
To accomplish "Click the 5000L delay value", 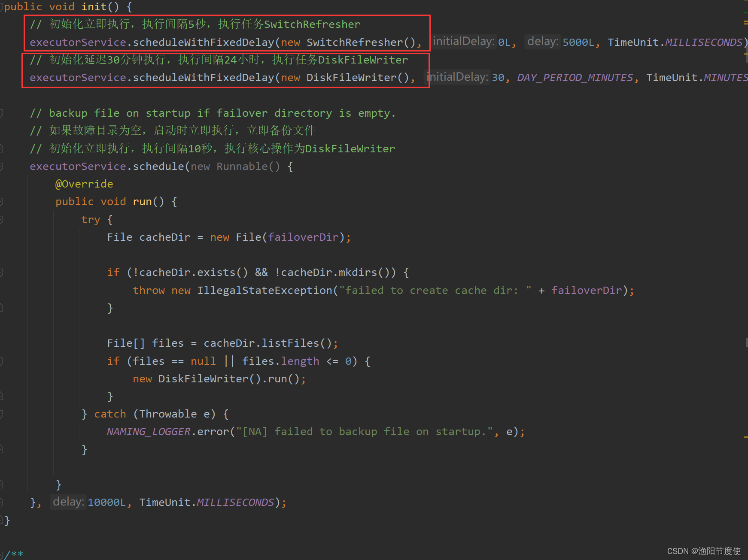I will 578,42.
